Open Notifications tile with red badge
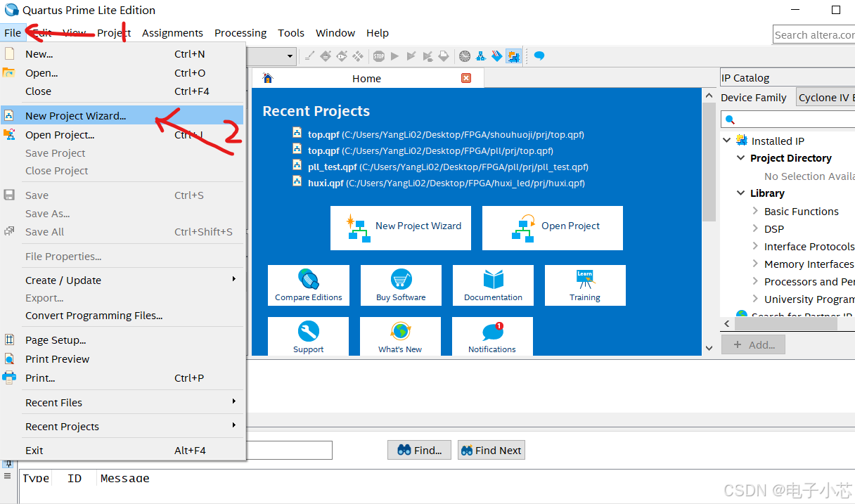855x504 pixels. click(x=492, y=337)
